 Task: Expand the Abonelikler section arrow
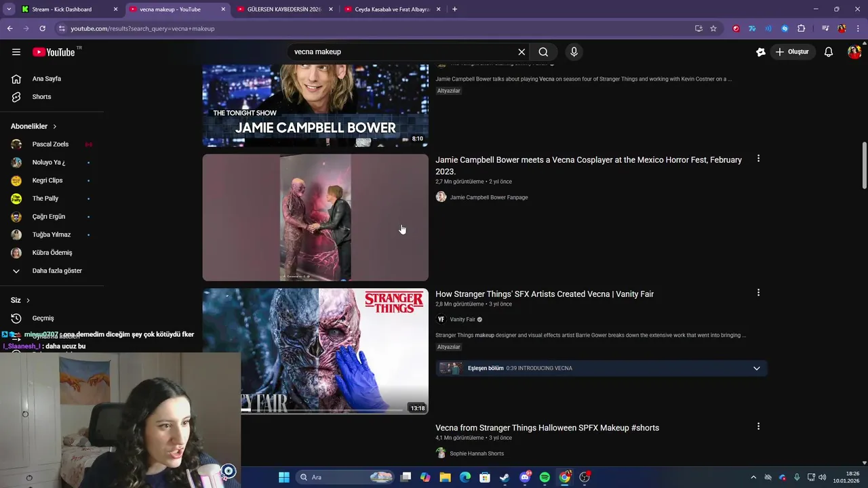tap(55, 127)
